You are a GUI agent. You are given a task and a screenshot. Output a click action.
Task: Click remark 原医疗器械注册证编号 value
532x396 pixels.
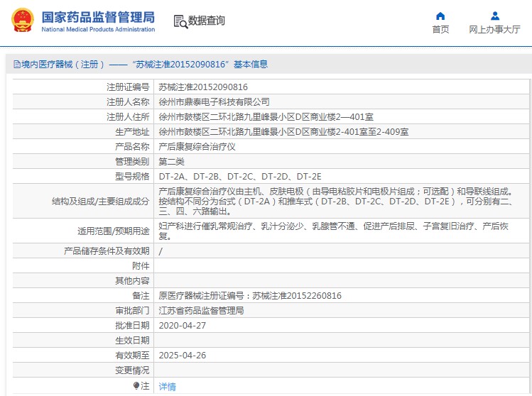250,296
